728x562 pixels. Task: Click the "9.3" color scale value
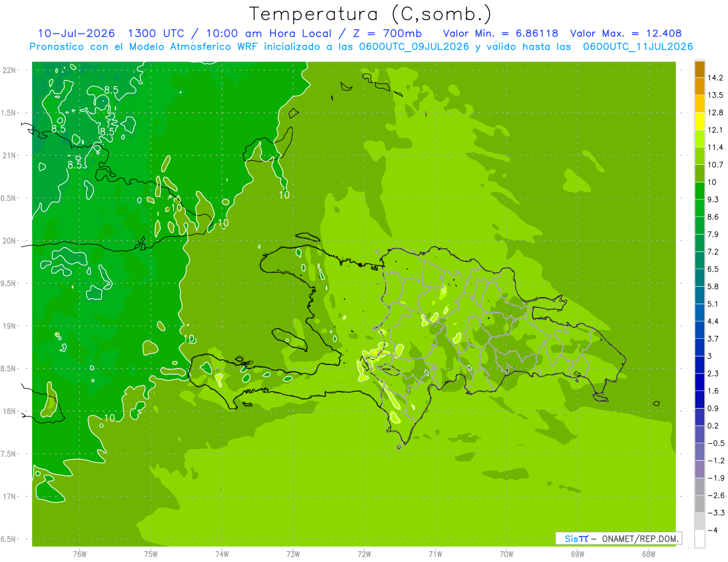point(713,199)
